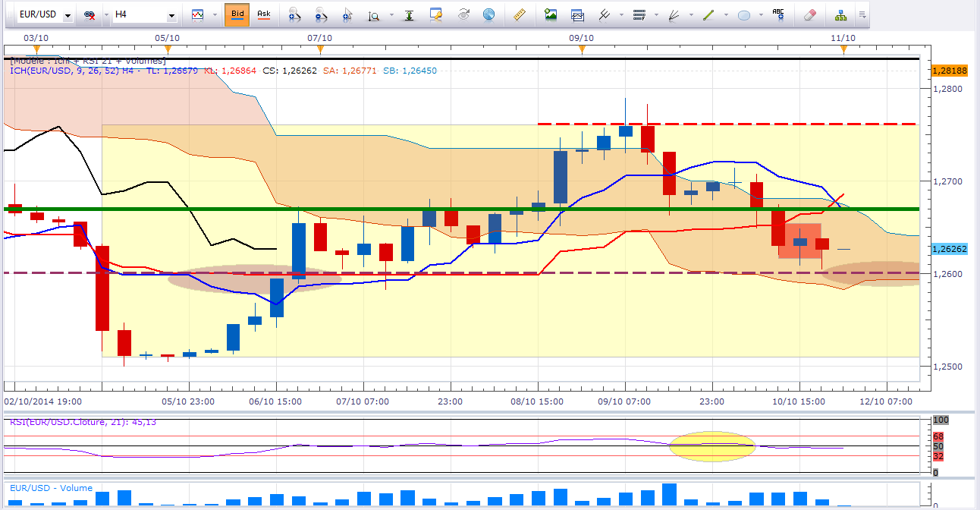Toggle the Ask price display
The image size is (980, 510).
263,14
